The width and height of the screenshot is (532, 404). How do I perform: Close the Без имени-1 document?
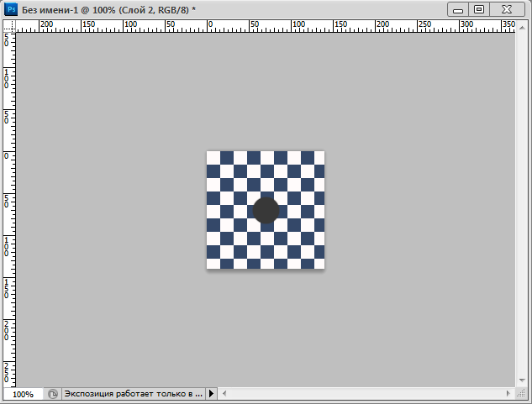click(x=508, y=9)
